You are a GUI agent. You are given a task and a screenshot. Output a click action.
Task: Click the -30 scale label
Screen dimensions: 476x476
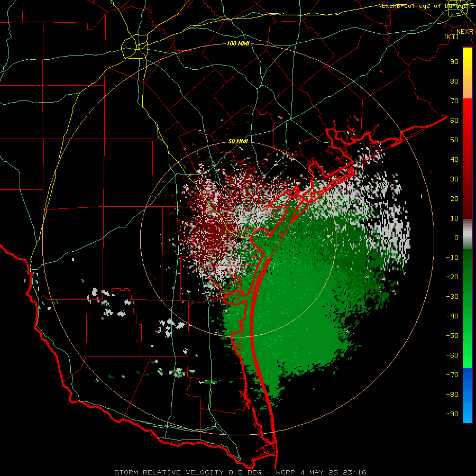coord(452,297)
